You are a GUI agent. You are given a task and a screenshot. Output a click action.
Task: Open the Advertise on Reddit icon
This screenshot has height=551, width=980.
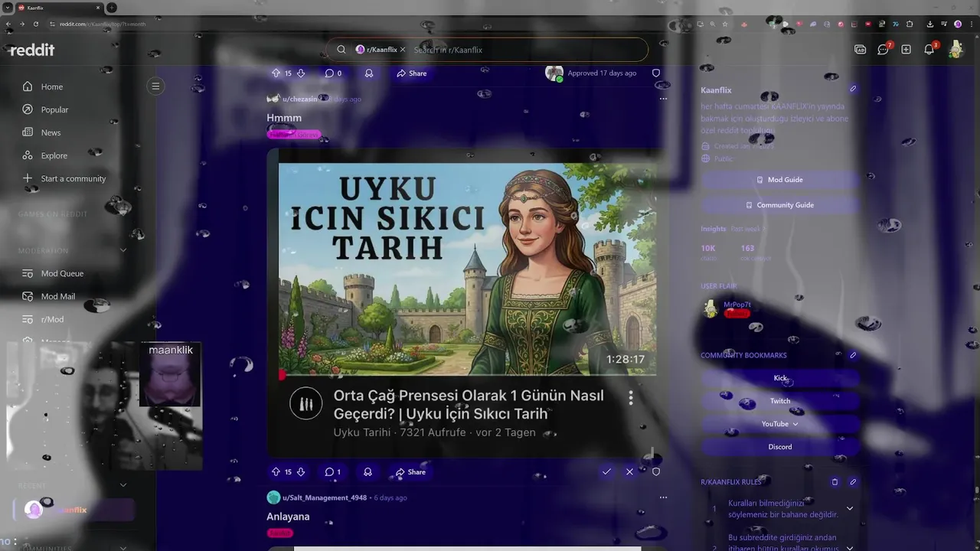[x=861, y=50]
